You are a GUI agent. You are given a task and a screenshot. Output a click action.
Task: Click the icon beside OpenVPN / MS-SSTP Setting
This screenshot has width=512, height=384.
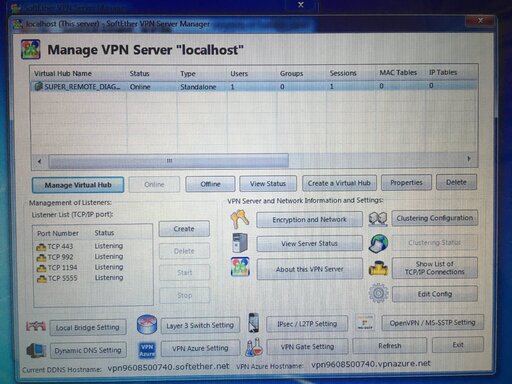[365, 323]
